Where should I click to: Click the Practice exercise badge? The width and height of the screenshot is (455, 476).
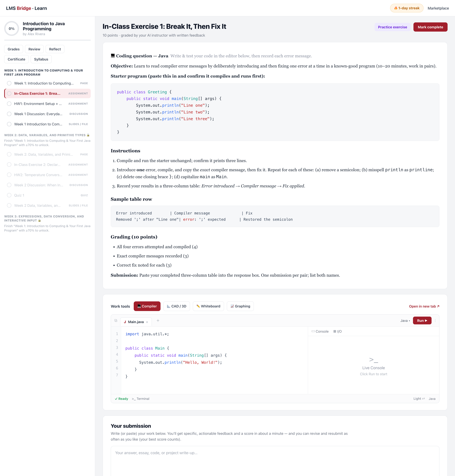[x=392, y=27]
